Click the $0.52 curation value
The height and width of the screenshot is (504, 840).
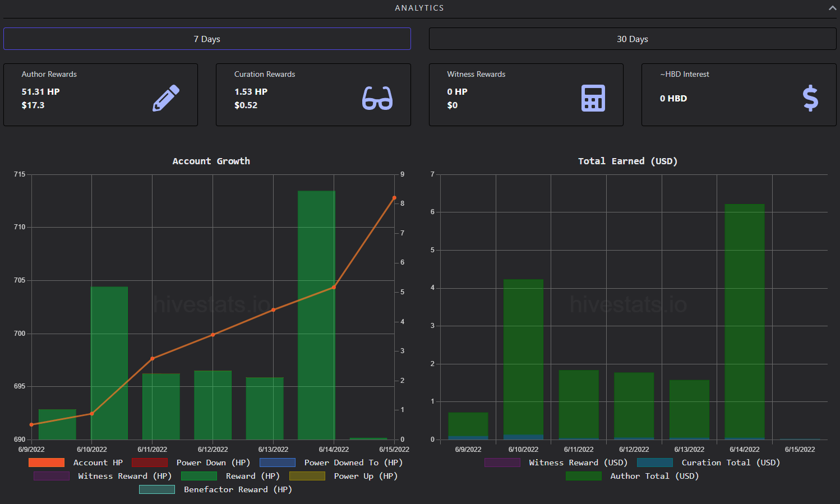coord(246,105)
